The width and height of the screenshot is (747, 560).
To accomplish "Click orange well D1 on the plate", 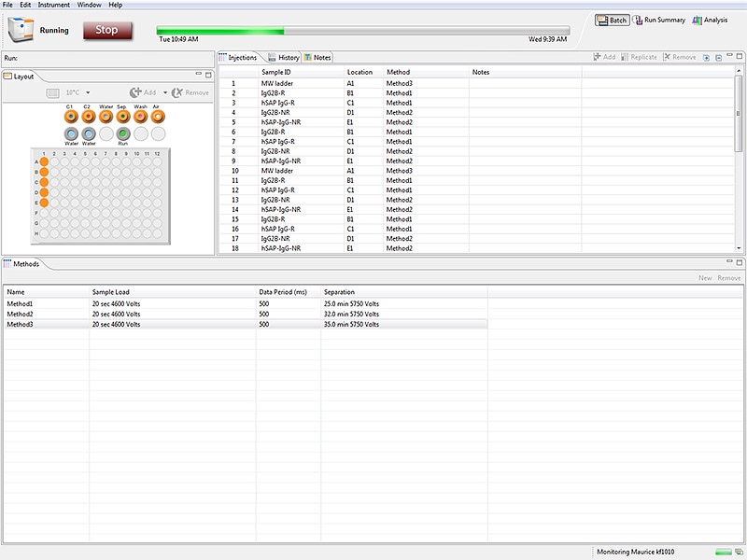I will pyautogui.click(x=44, y=192).
